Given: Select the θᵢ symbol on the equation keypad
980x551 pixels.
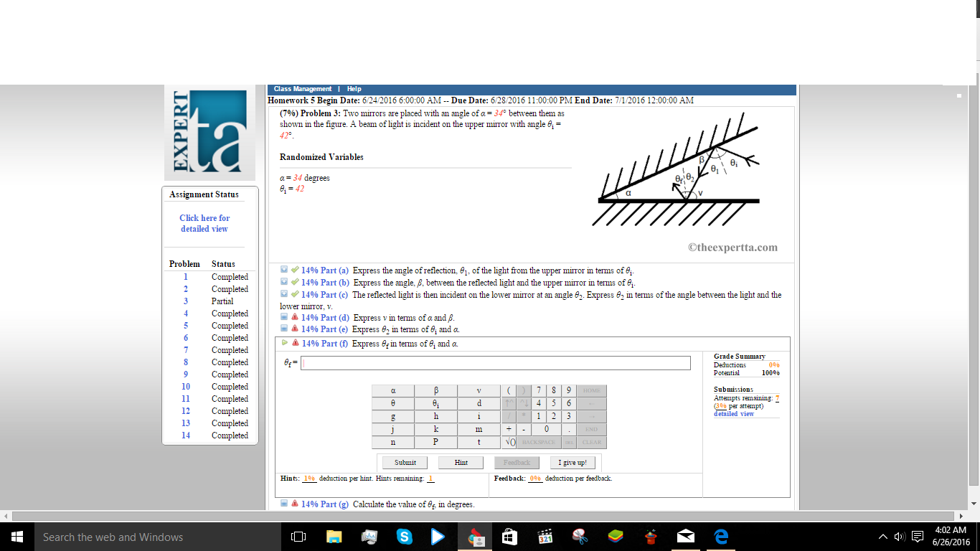Looking at the screenshot, I should (436, 404).
